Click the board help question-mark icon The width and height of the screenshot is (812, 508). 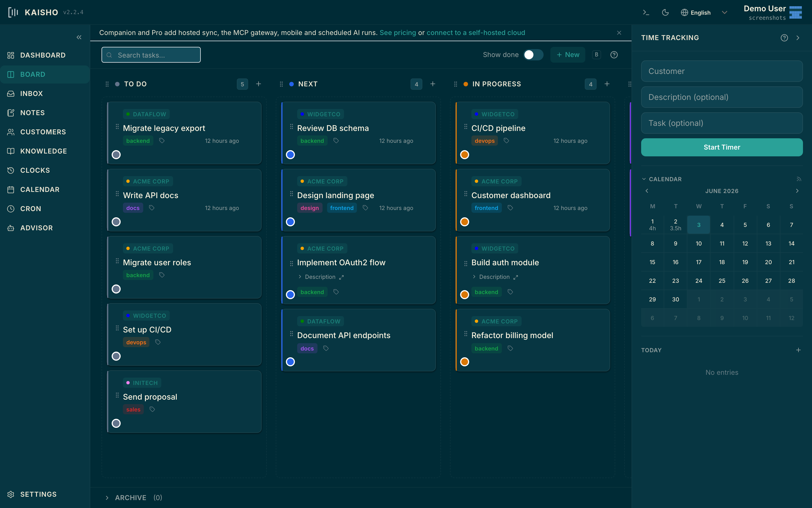click(x=614, y=55)
